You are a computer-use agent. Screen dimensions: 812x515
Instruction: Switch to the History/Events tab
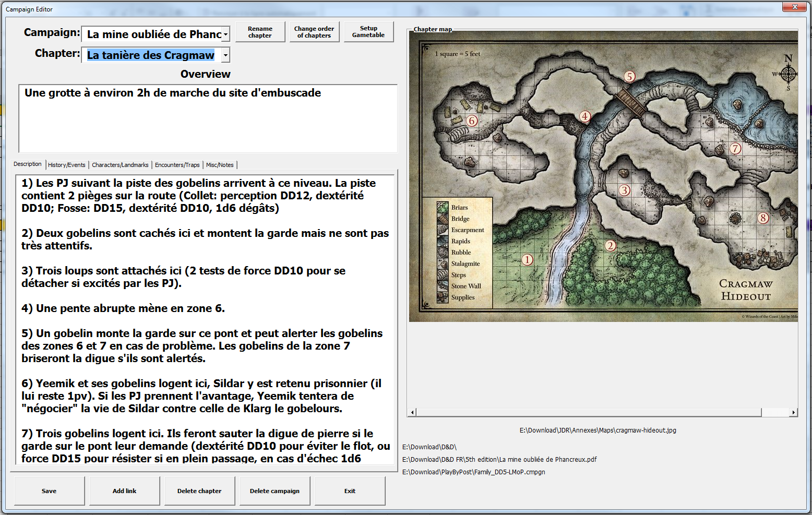(67, 165)
